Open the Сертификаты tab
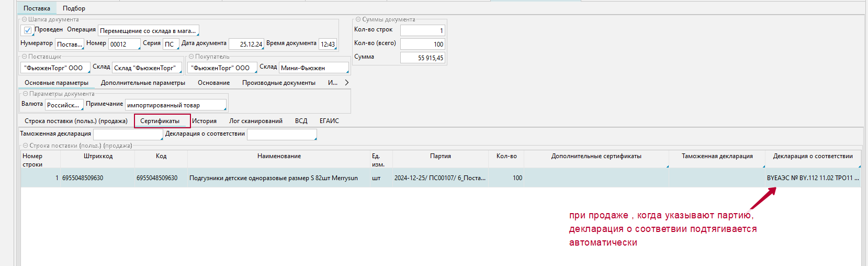868x266 pixels. click(x=160, y=121)
